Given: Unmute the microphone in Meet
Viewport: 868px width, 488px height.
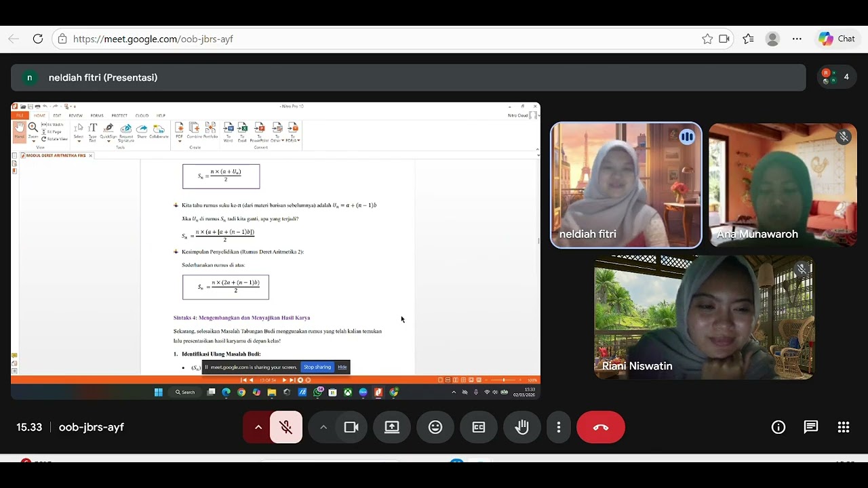Looking at the screenshot, I should pos(286,427).
